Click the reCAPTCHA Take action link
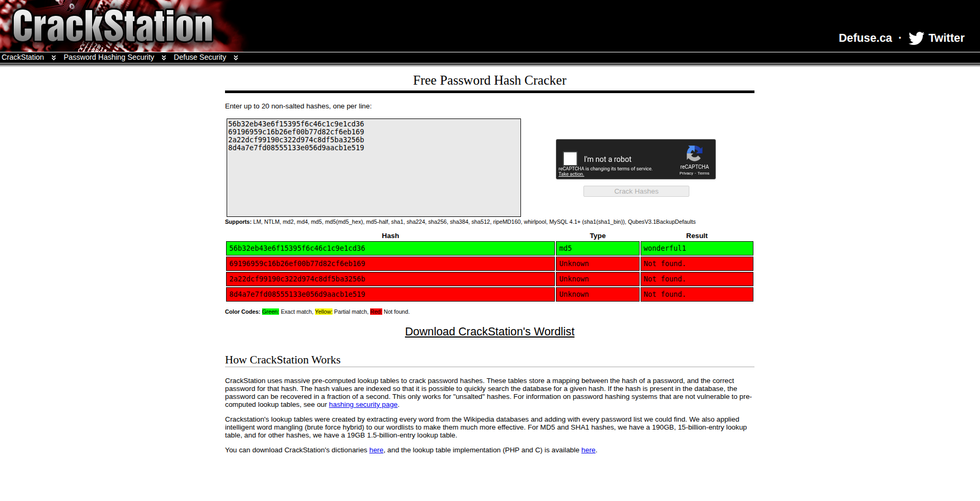 (571, 174)
